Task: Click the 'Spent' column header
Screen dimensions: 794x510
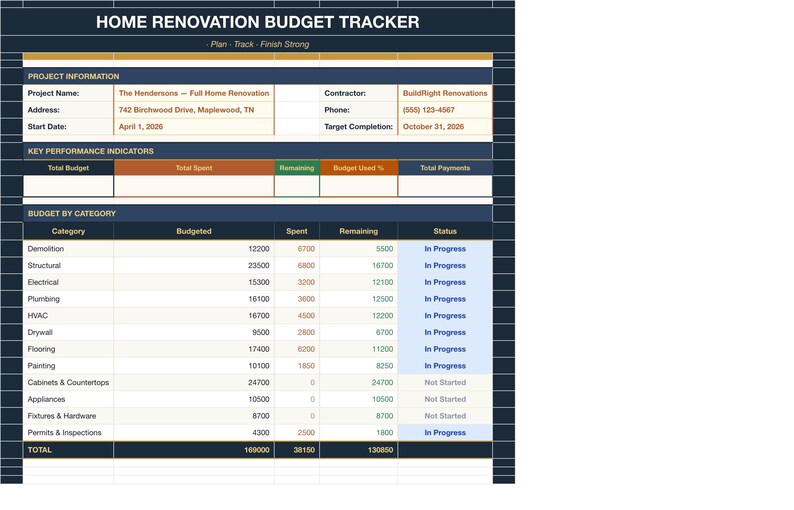Action: click(x=297, y=231)
